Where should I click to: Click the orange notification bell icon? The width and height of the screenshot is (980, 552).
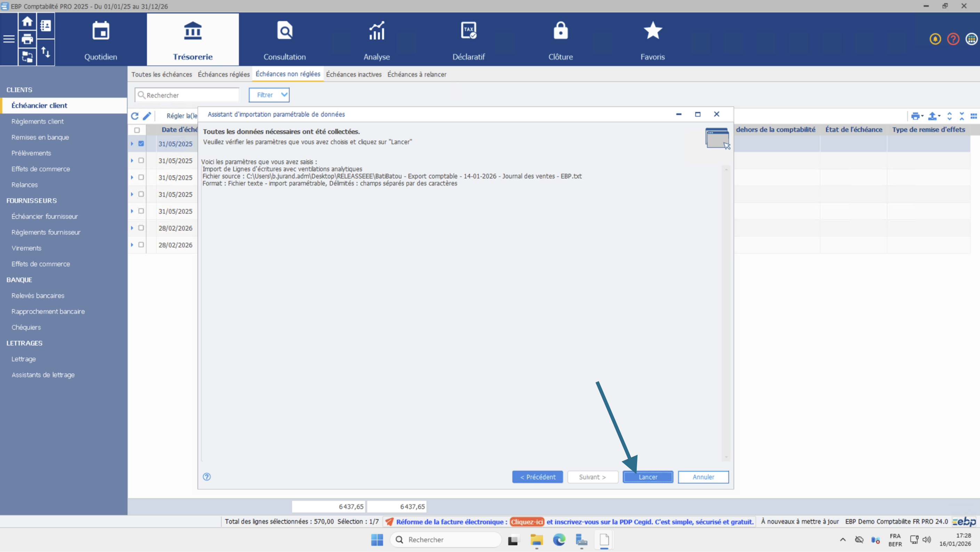[x=935, y=39]
